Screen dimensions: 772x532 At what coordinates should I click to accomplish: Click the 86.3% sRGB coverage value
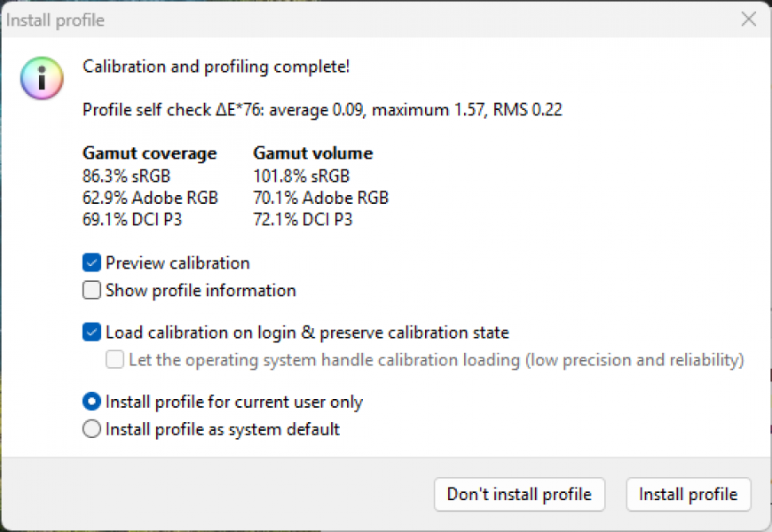pos(127,176)
